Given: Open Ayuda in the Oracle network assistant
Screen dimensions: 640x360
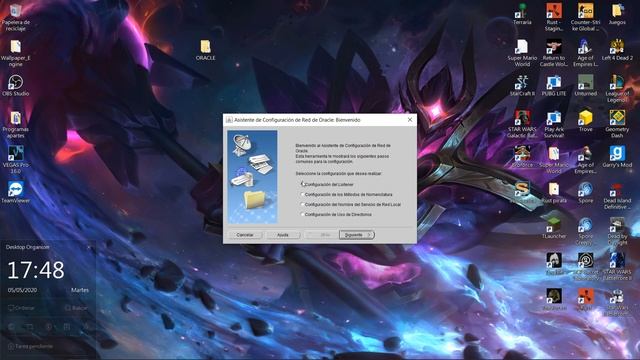Looking at the screenshot, I should [x=283, y=235].
